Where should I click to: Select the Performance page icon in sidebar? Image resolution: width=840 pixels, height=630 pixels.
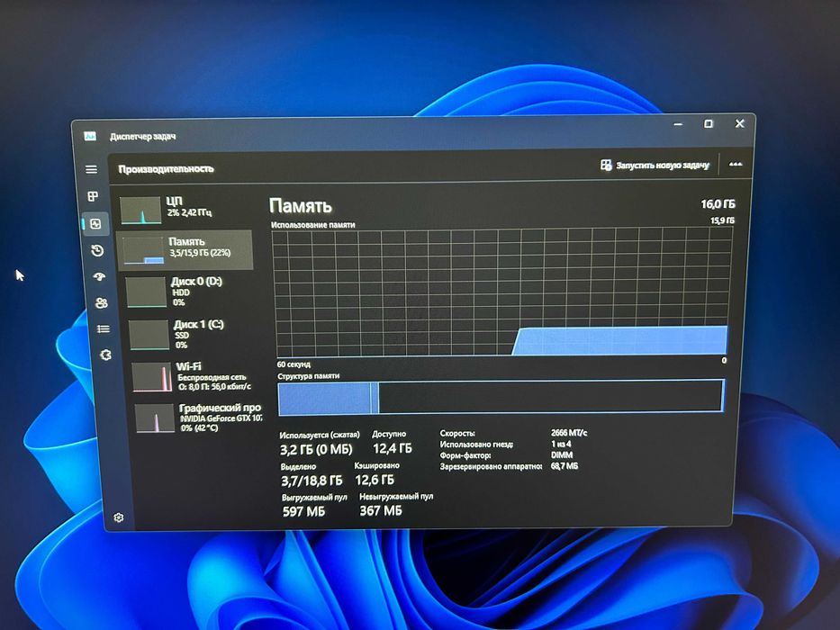[95, 224]
